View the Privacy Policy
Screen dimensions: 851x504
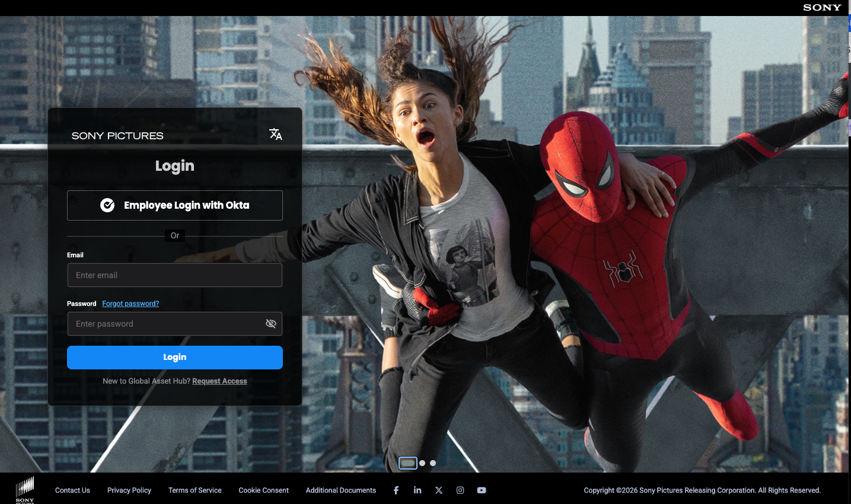(x=129, y=490)
